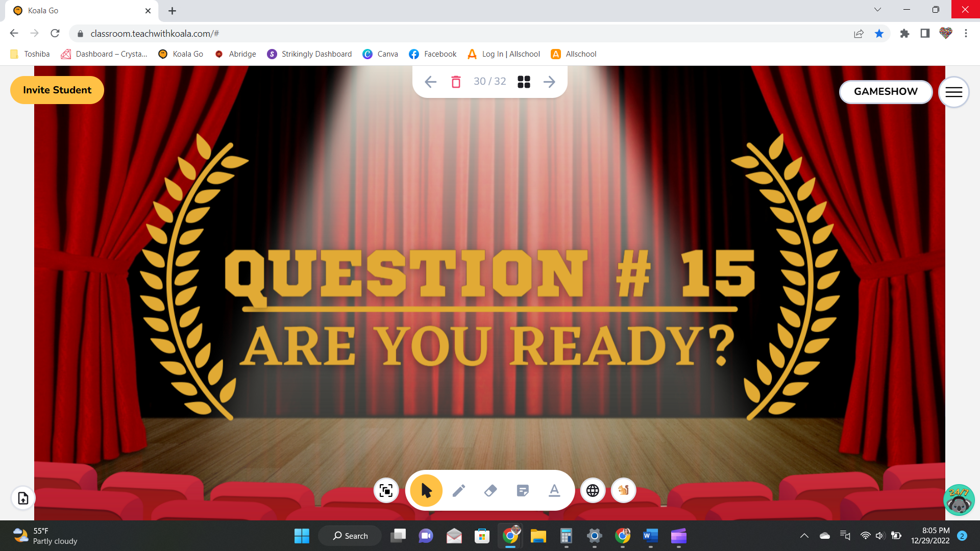Screen dimensions: 980x551
Task: Delete the current slide with trash icon
Action: pyautogui.click(x=456, y=82)
